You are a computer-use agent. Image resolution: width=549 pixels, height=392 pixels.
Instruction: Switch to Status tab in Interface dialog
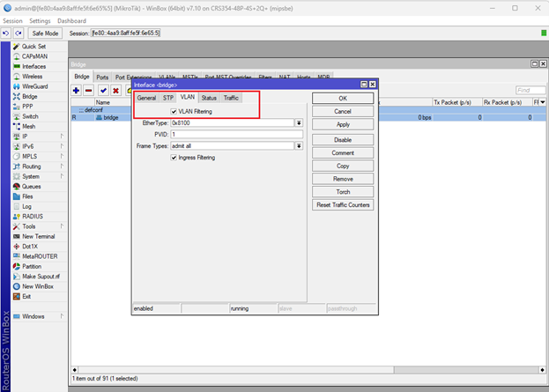[x=209, y=98]
